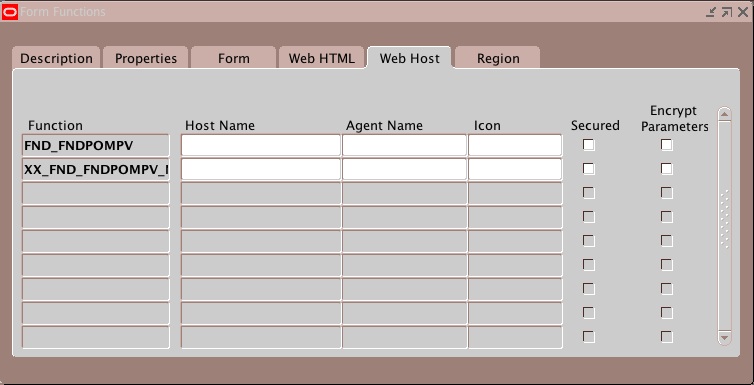The height and width of the screenshot is (385, 754).
Task: Switch to the Description tab
Action: click(56, 58)
